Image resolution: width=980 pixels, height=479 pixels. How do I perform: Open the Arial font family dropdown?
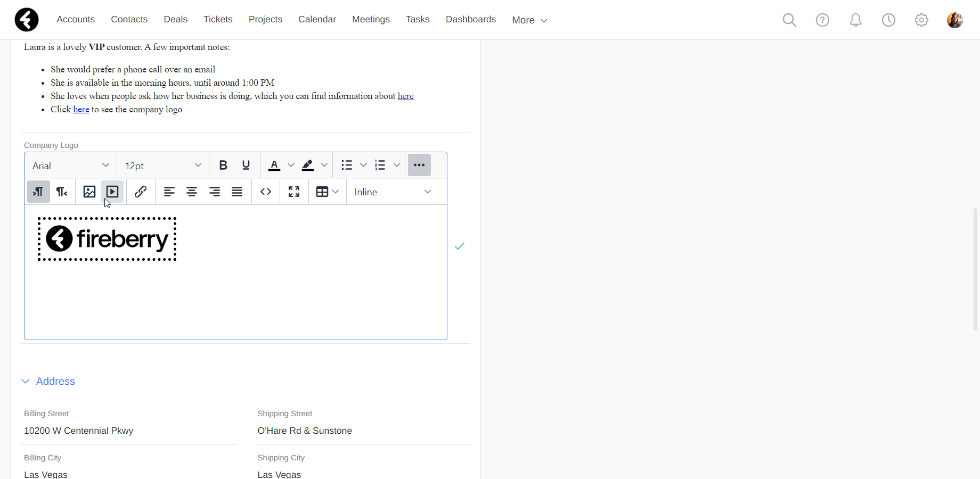pyautogui.click(x=71, y=166)
